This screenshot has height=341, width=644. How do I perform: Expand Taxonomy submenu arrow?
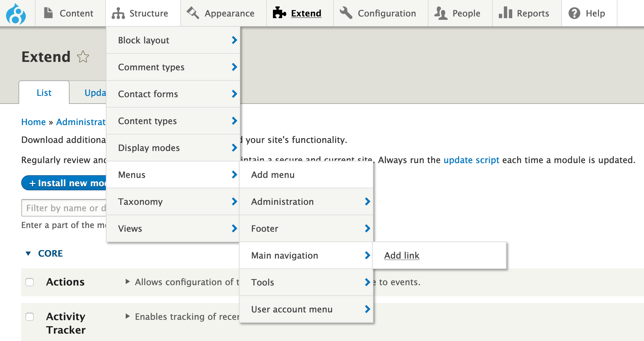[x=235, y=201]
